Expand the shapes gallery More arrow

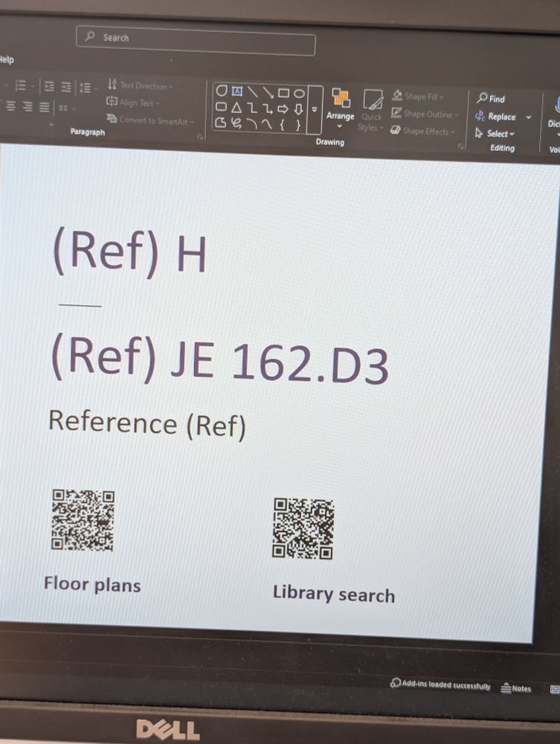(x=315, y=110)
